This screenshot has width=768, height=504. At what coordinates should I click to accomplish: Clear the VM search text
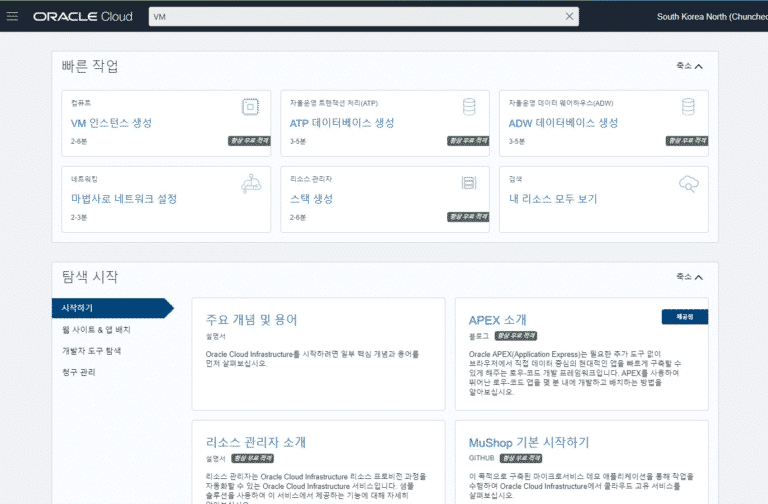coord(569,16)
